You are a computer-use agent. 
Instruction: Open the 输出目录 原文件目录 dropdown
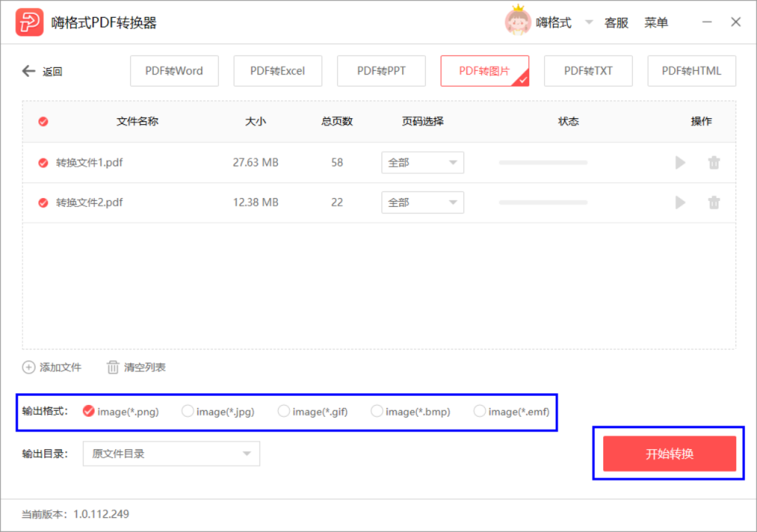pos(172,454)
